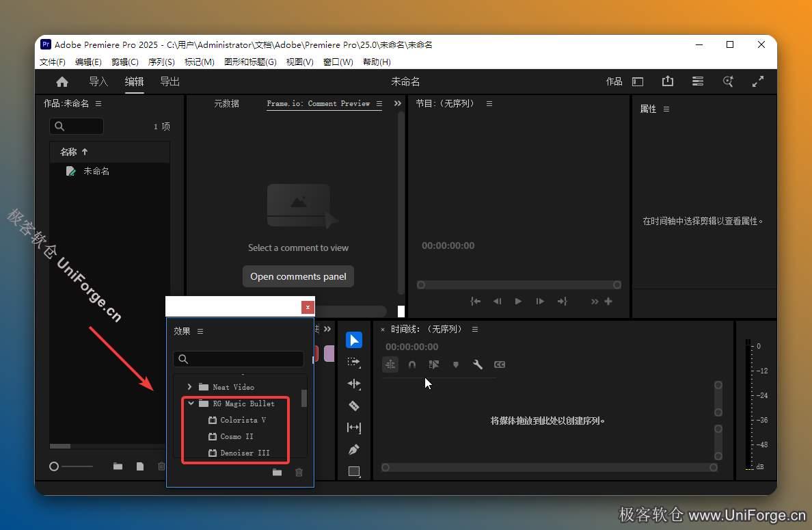
Task: Collapse the RG Magic Bullet folder
Action: tap(191, 403)
